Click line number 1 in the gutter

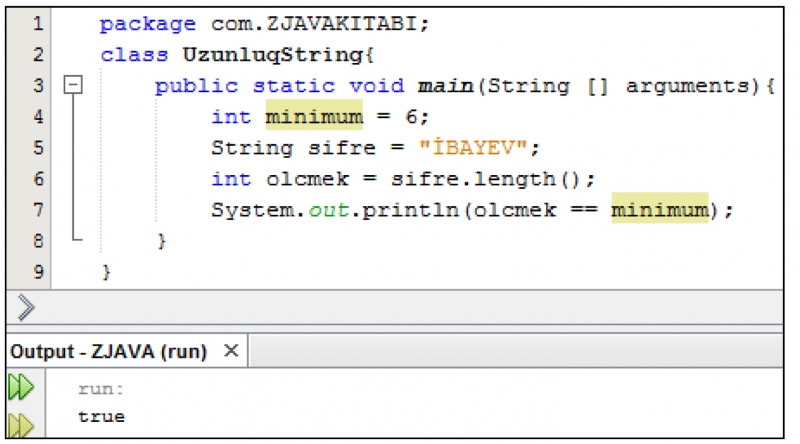coord(37,22)
